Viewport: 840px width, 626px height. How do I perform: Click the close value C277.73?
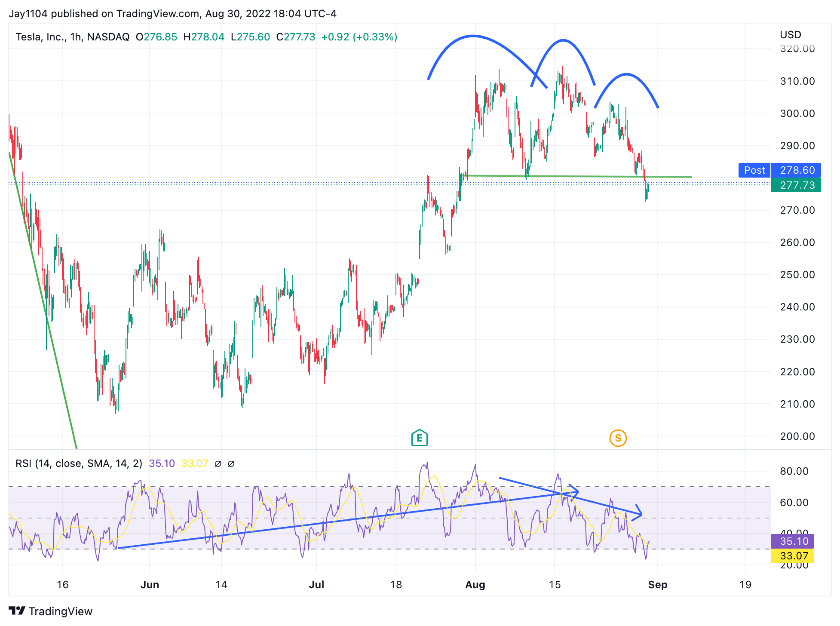pos(296,37)
